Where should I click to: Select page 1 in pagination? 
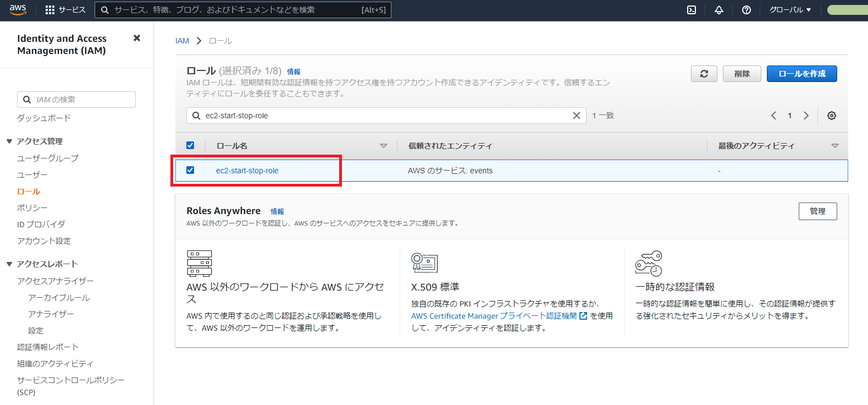click(x=790, y=116)
